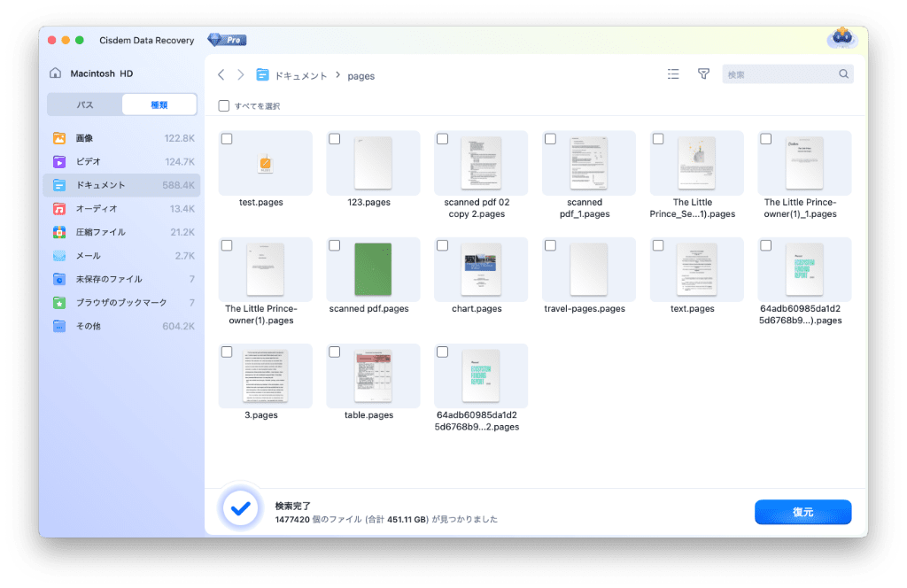Click the 復元 recover button
This screenshot has width=907, height=588.
point(802,512)
